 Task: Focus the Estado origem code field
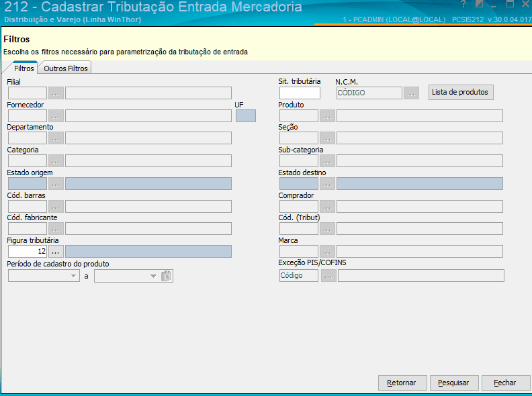[28, 184]
